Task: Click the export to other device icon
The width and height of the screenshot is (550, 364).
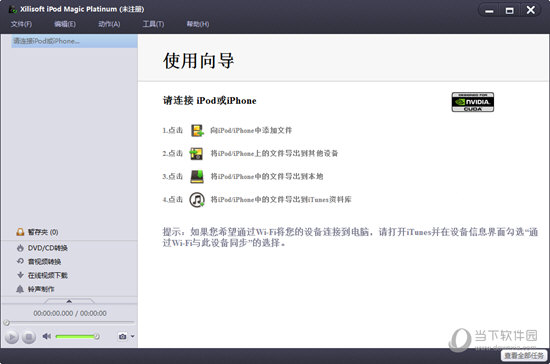Action: [x=196, y=154]
